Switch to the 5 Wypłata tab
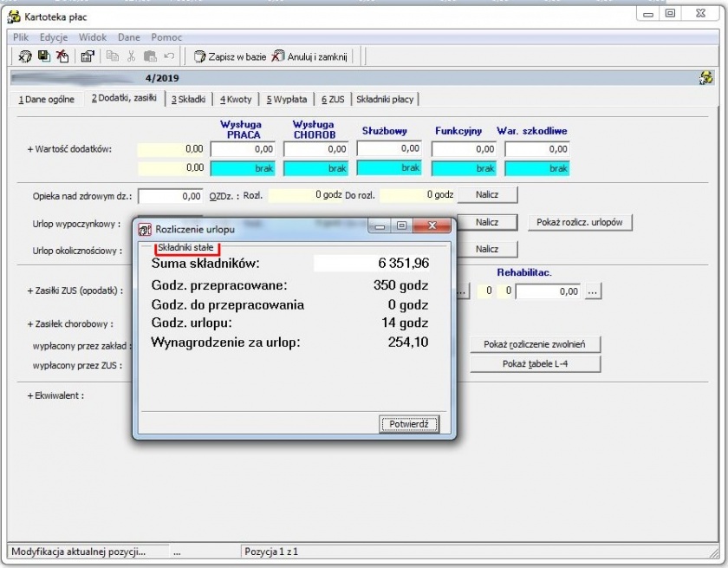The height and width of the screenshot is (568, 728). [x=287, y=99]
